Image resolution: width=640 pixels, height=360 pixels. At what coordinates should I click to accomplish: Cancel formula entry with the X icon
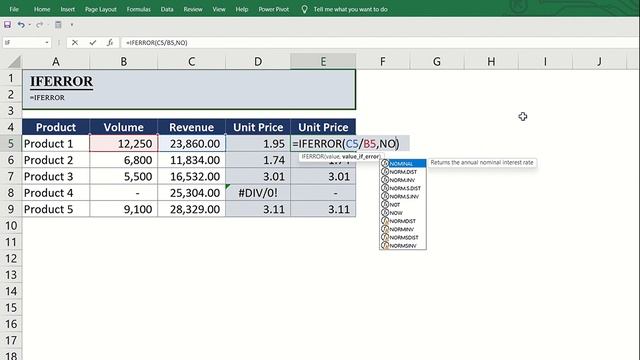[x=75, y=42]
